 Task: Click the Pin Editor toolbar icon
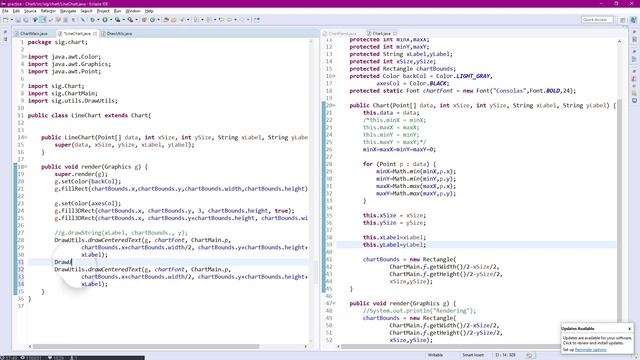(x=257, y=20)
